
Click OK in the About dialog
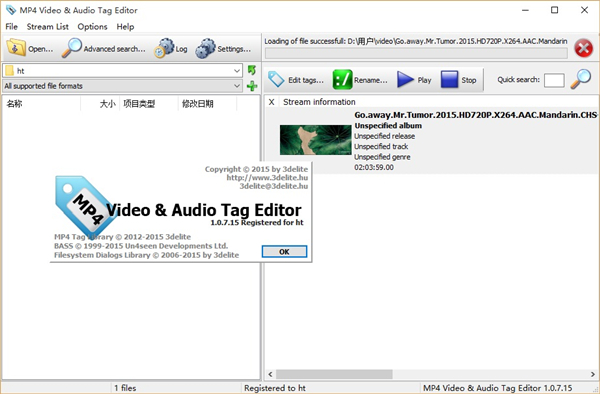[284, 251]
